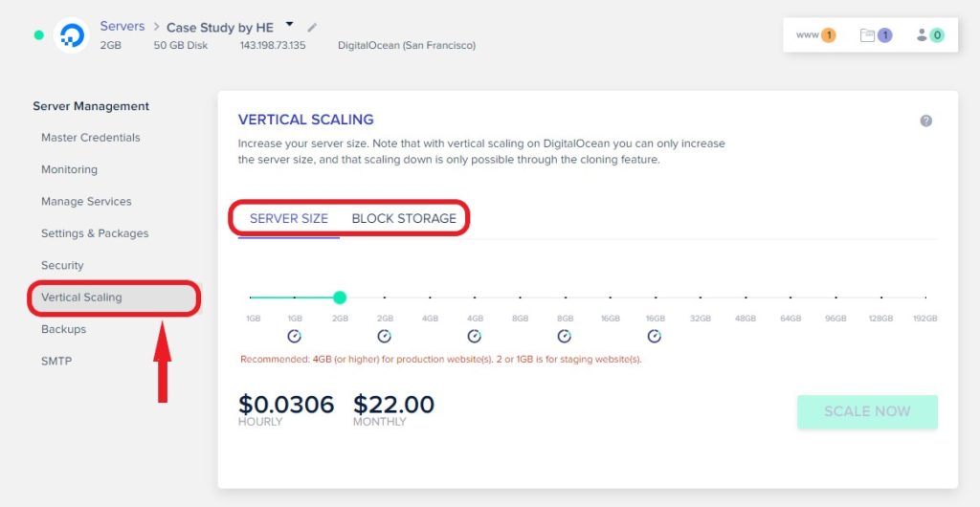980x507 pixels.
Task: Expand the server name dropdown arrow
Action: pos(289,24)
